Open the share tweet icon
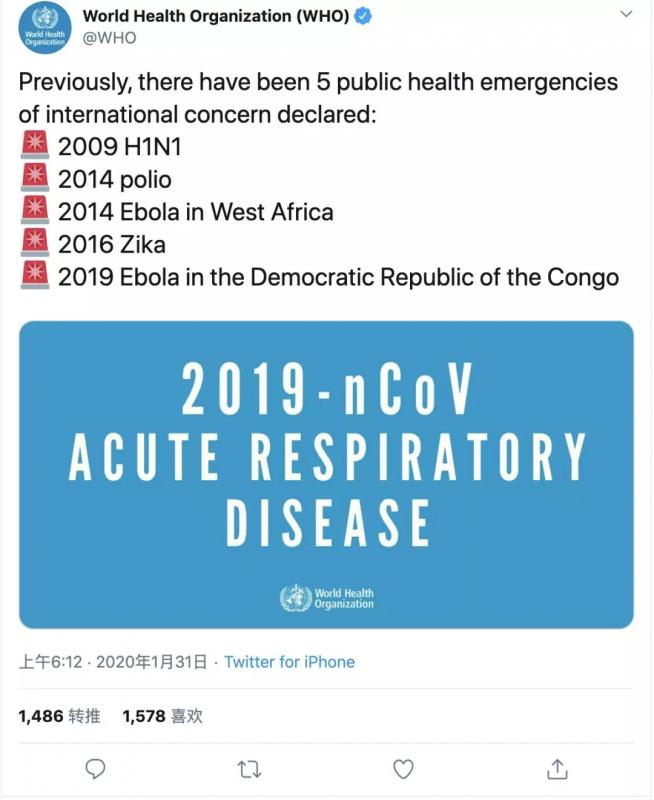The image size is (654, 800). coord(558,768)
